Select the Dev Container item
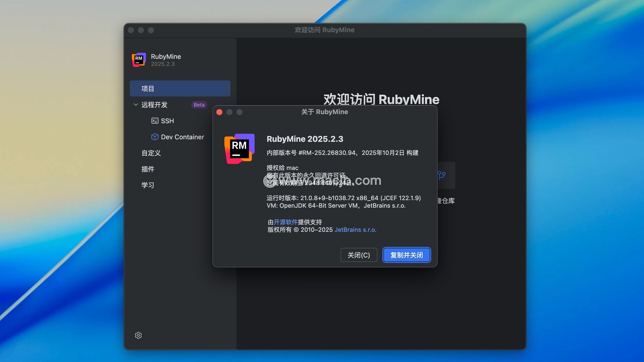The height and width of the screenshot is (362, 644). pos(182,137)
